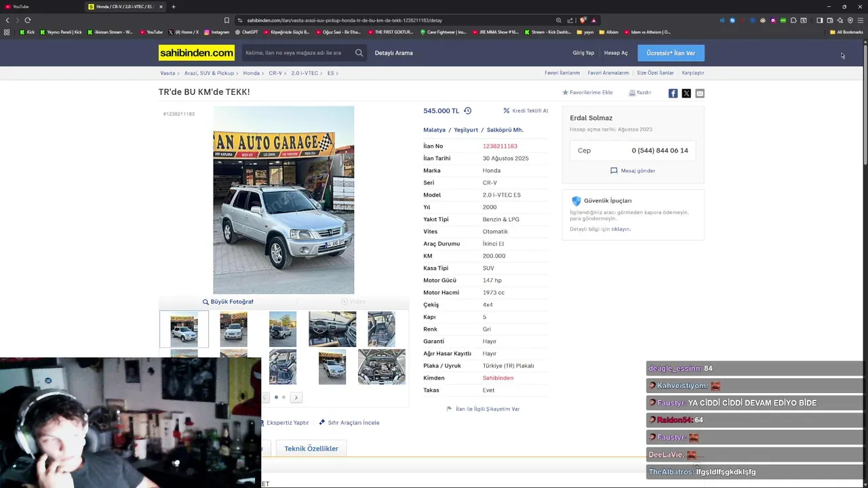Go to the sahibinden.com homepage logo

pyautogui.click(x=197, y=53)
